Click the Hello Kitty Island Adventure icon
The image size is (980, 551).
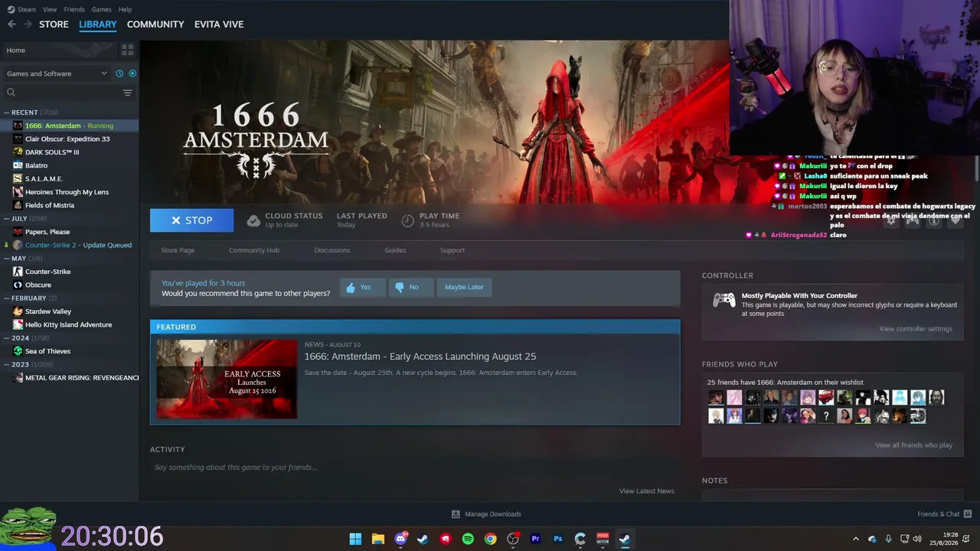pyautogui.click(x=18, y=324)
